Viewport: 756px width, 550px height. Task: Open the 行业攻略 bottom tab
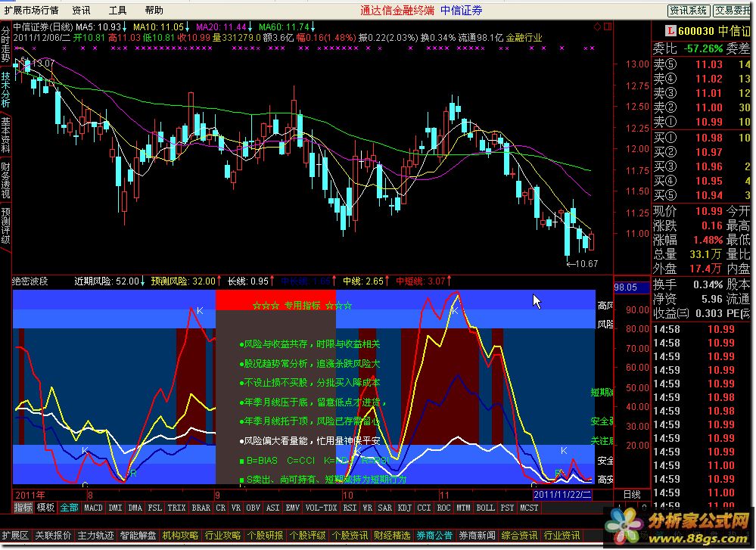click(x=222, y=536)
